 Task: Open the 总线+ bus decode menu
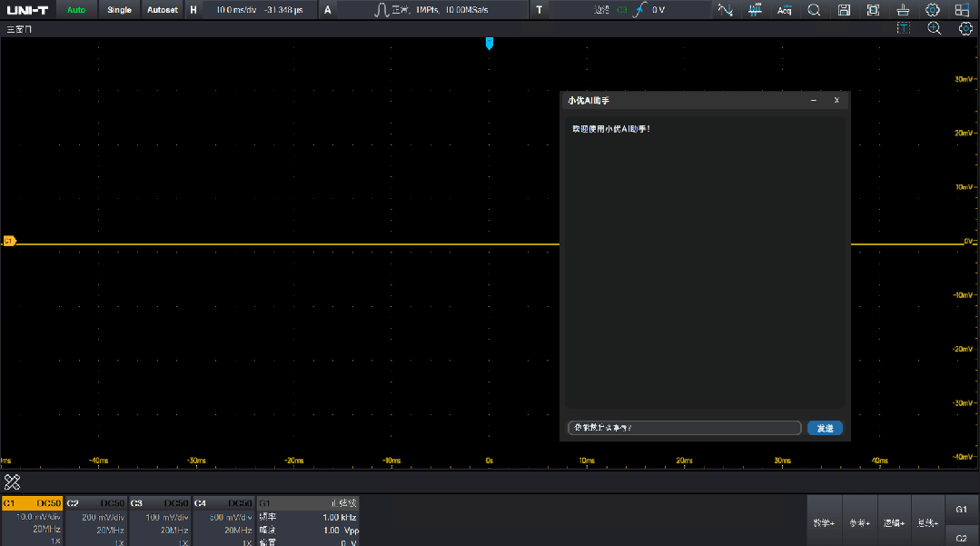click(x=927, y=523)
